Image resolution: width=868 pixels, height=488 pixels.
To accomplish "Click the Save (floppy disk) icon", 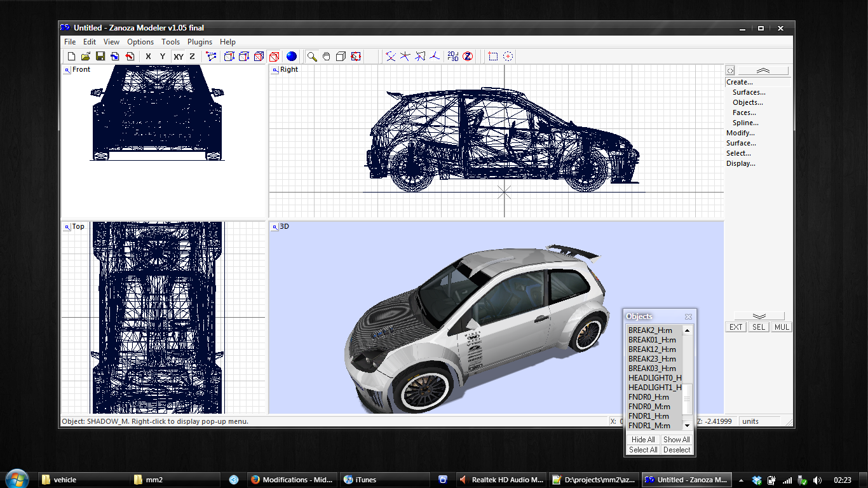I will click(x=100, y=57).
